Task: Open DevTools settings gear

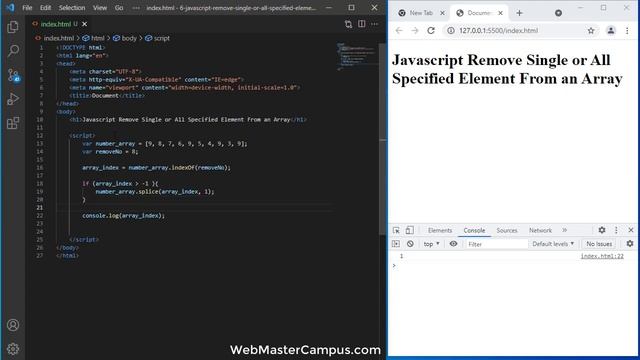Action: (602, 230)
